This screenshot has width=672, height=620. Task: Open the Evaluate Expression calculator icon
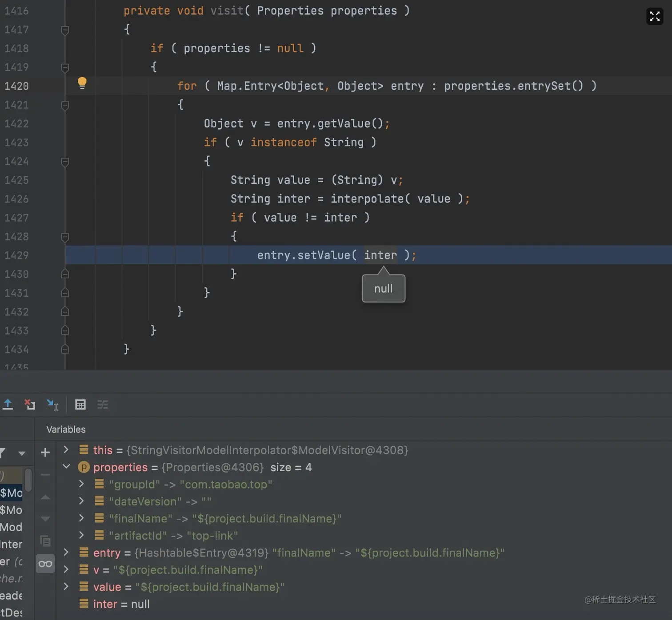point(80,405)
